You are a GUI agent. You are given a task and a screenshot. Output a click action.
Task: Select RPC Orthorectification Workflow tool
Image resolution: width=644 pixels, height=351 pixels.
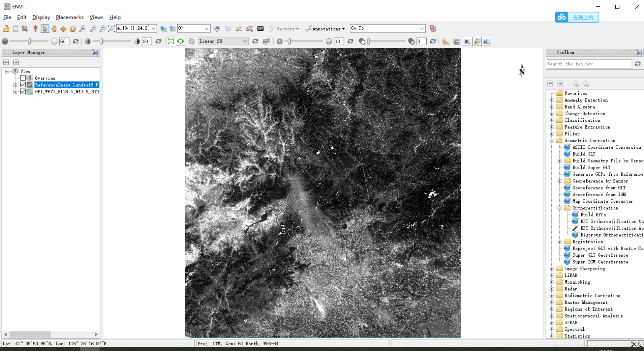click(612, 228)
